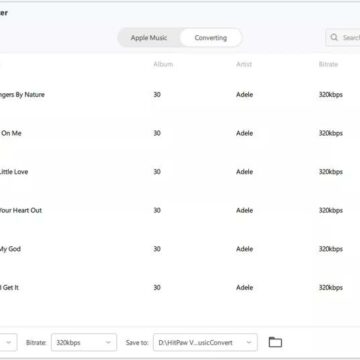Image resolution: width=360 pixels, height=360 pixels.
Task: Click artist Adele in the 'Get It' row
Action: 245,287
